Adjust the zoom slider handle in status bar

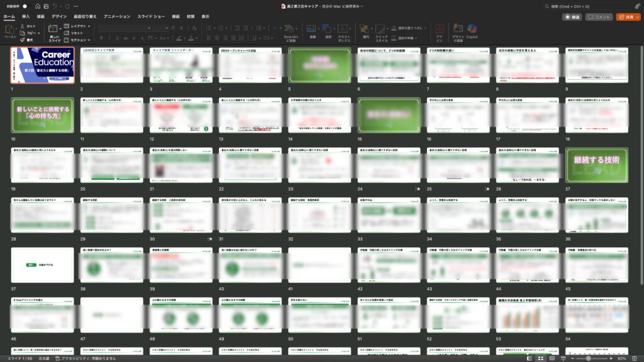[589, 358]
